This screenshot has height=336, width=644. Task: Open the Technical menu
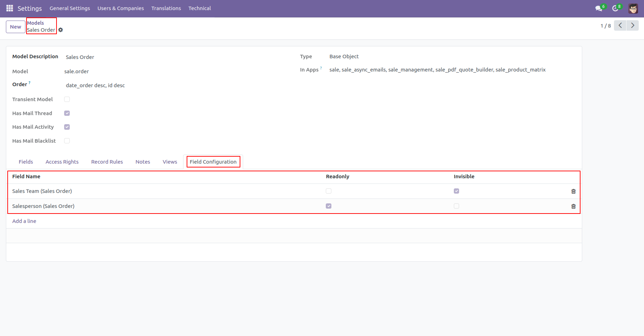click(x=199, y=8)
